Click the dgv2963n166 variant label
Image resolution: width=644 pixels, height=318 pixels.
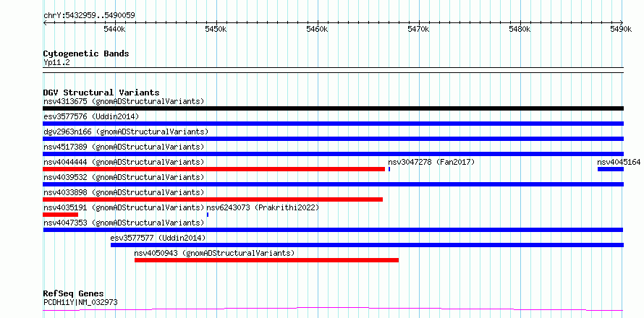(126, 132)
